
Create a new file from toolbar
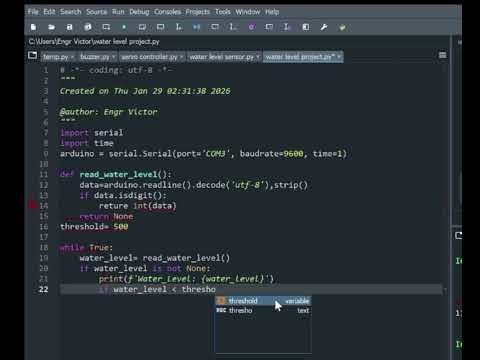[x=33, y=27]
